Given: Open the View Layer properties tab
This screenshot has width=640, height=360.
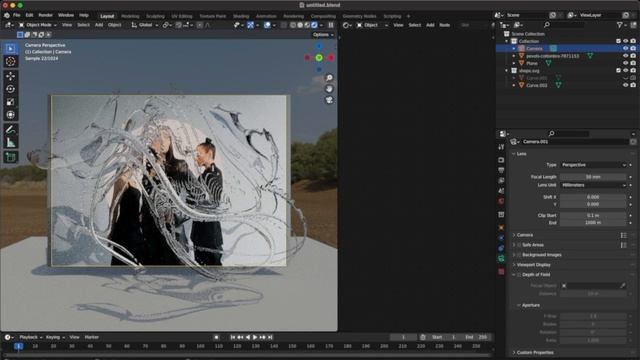Looking at the screenshot, I should click(501, 180).
